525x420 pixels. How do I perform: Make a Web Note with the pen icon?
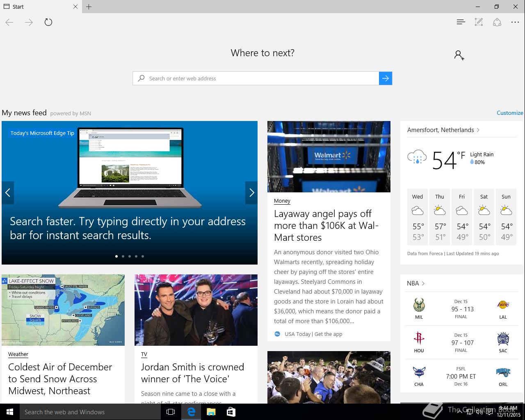pos(479,22)
